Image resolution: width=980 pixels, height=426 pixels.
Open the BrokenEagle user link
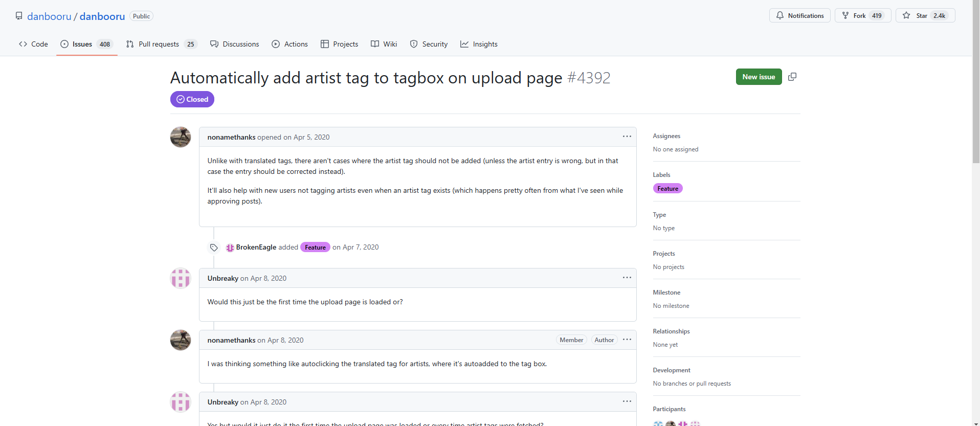[x=256, y=247]
